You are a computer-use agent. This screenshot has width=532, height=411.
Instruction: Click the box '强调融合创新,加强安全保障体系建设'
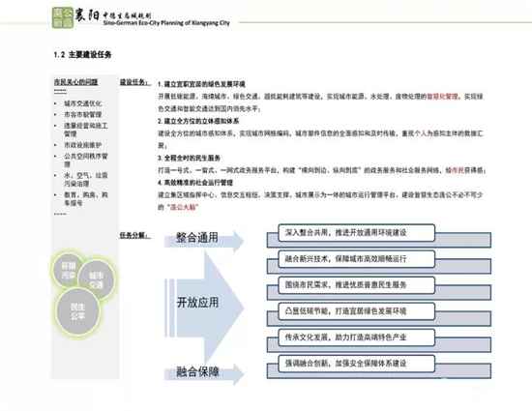[356, 364]
